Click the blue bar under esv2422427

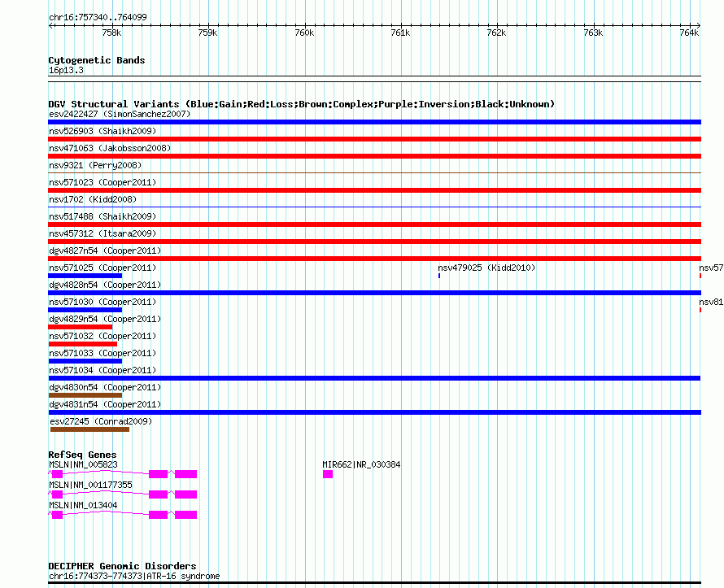[374, 122]
